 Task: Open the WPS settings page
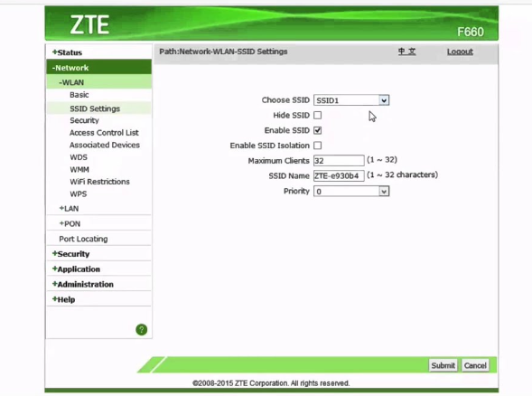79,193
